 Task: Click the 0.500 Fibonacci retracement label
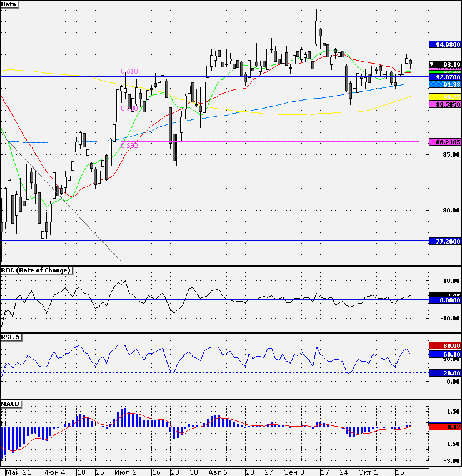(129, 108)
